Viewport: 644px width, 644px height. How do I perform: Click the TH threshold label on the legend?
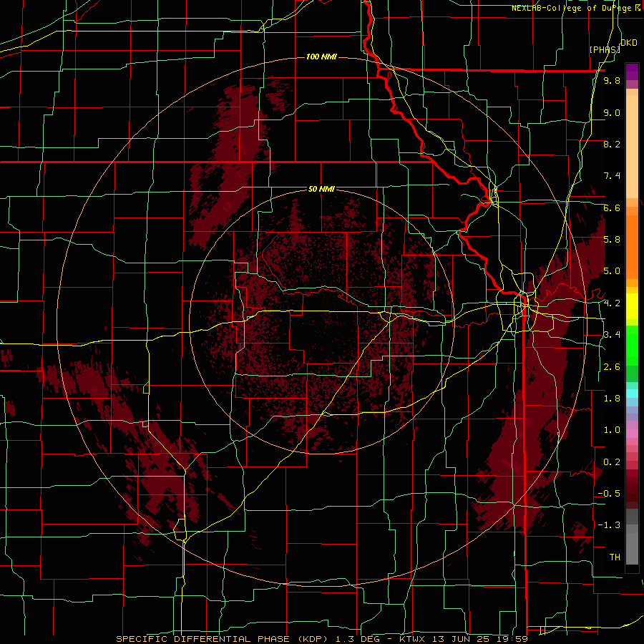pyautogui.click(x=615, y=557)
